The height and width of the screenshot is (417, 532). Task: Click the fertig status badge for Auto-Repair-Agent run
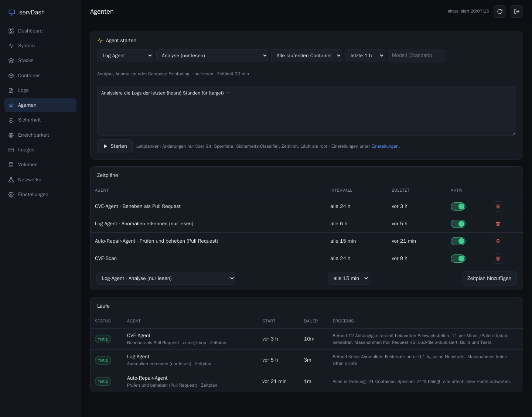(103, 382)
